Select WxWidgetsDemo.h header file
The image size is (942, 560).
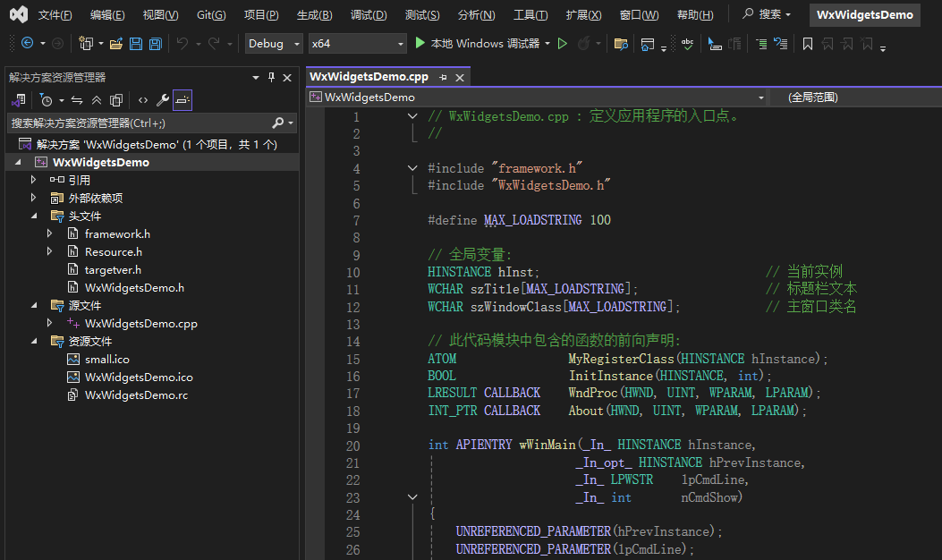click(x=134, y=287)
